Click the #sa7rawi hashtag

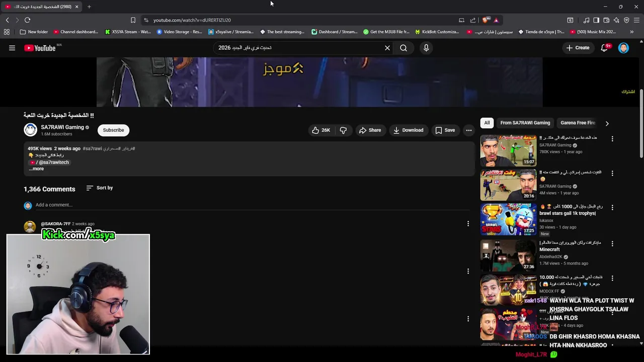92,149
